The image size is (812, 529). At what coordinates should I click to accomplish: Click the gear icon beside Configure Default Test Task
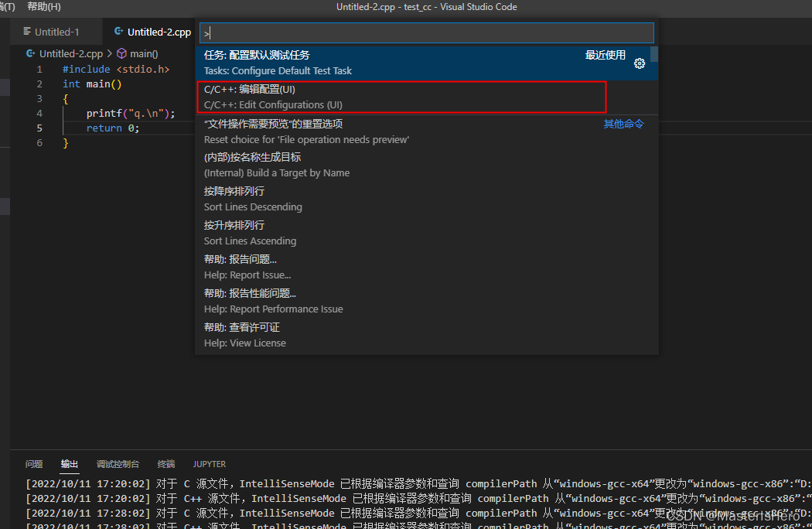pyautogui.click(x=640, y=63)
